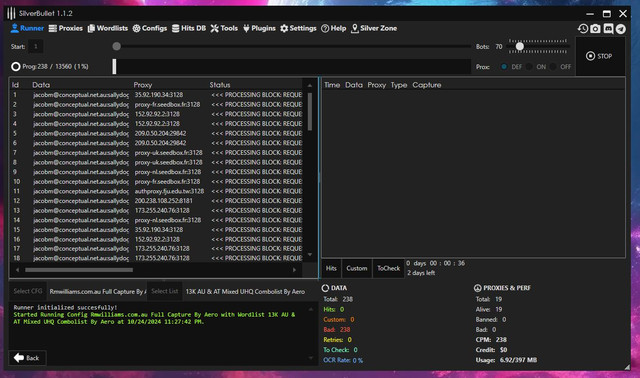Click the Proxy column header in bots list
Viewport: 640px width, 378px height.
pos(142,85)
